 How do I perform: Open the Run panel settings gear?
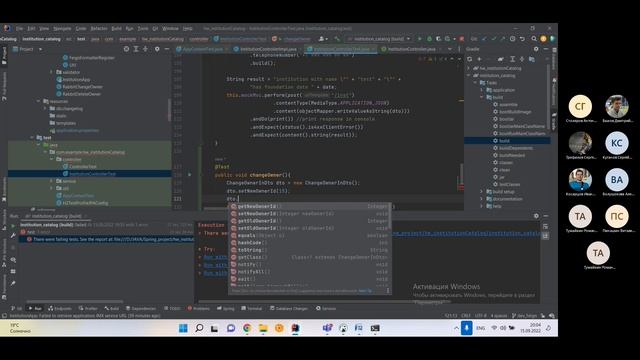click(x=536, y=216)
